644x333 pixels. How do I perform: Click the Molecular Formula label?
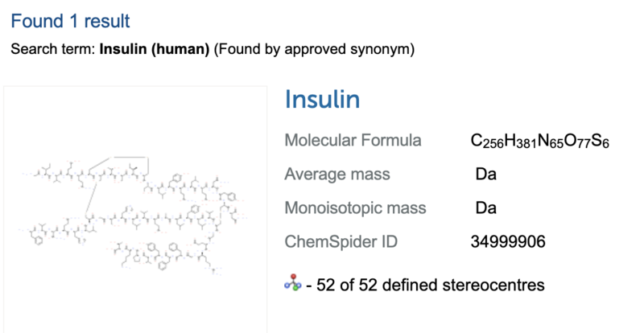coord(353,141)
